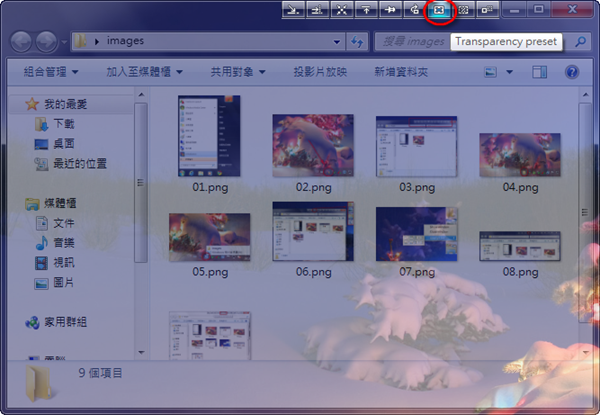Click the pushpin title bar button
Screen dimensions: 600x415
click(390, 10)
